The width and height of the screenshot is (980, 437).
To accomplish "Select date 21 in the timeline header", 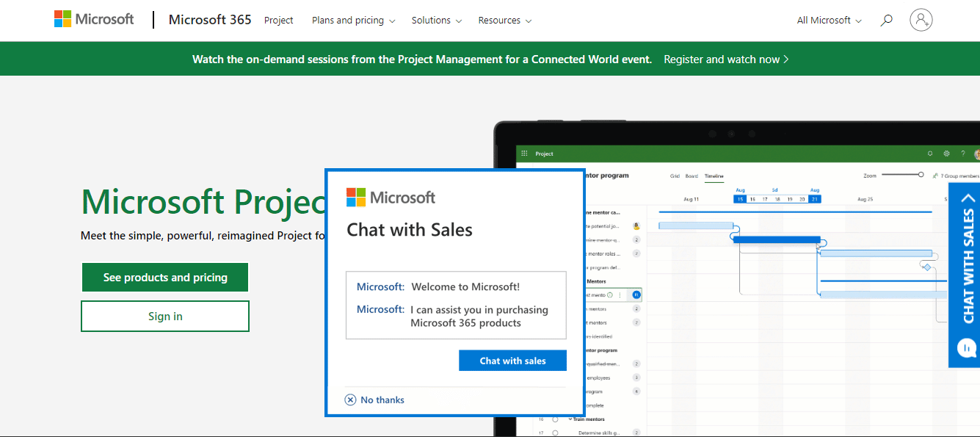I will pyautogui.click(x=815, y=199).
